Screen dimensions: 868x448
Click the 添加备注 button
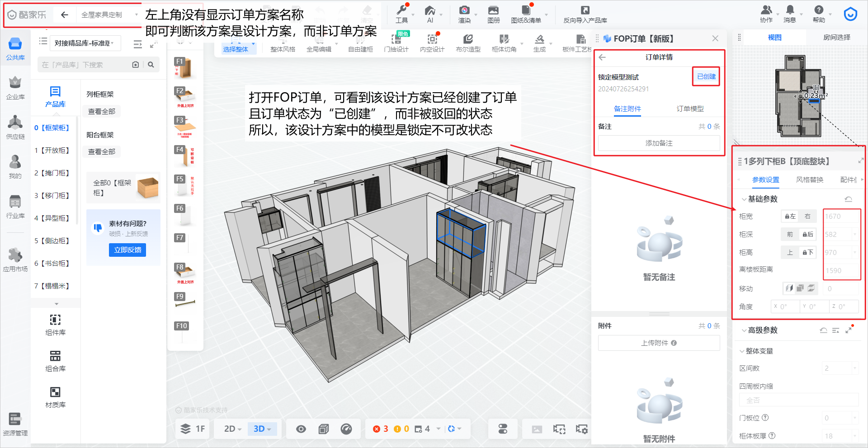click(x=659, y=143)
